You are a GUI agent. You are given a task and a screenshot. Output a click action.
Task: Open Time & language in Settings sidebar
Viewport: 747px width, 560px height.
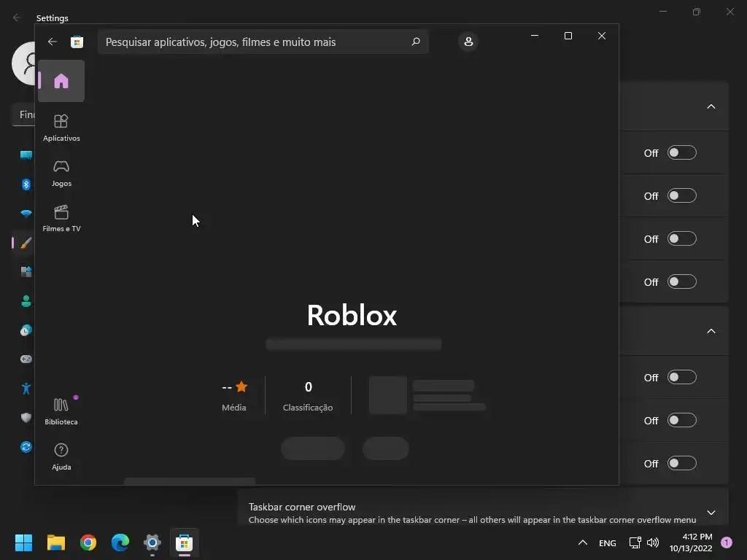point(26,330)
